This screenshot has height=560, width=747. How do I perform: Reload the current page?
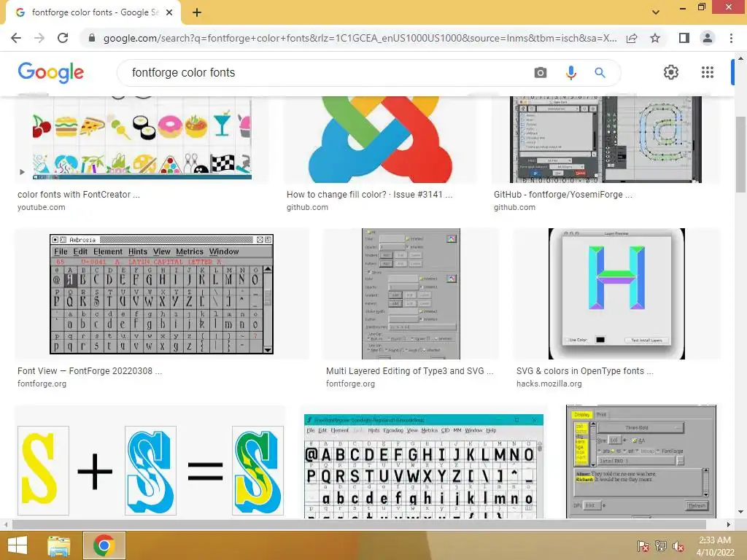63,38
